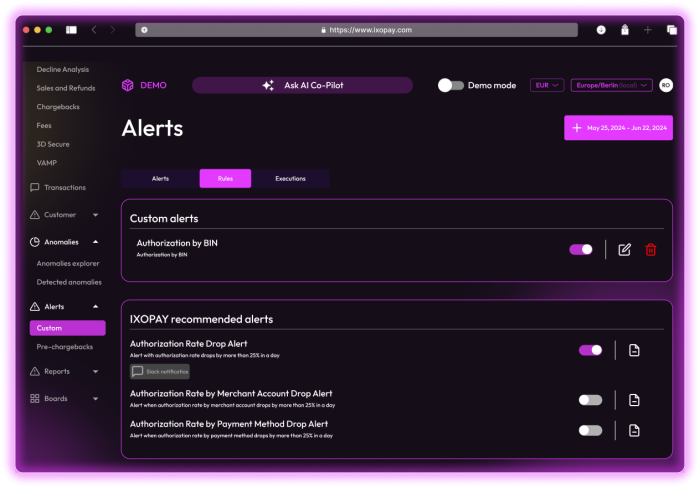Click the RO user avatar
700x488 pixels.
tap(666, 86)
